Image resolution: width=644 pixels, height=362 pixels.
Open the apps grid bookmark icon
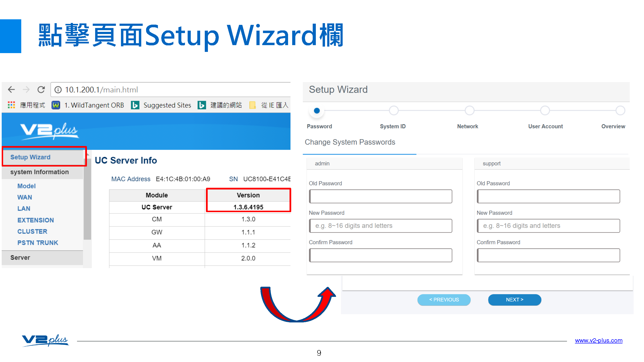[x=11, y=105]
